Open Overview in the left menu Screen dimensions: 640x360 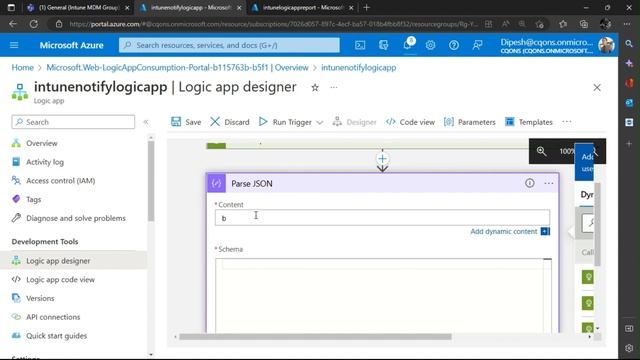tap(42, 143)
